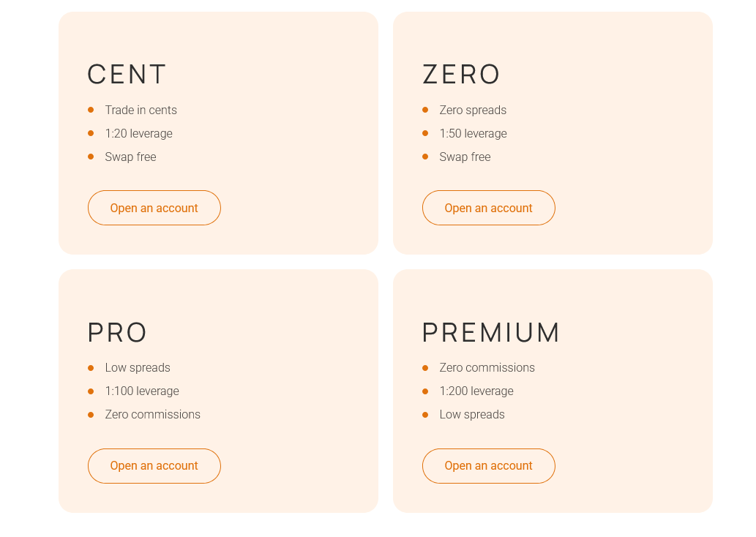Open an account for the ZERO plan

click(x=488, y=208)
